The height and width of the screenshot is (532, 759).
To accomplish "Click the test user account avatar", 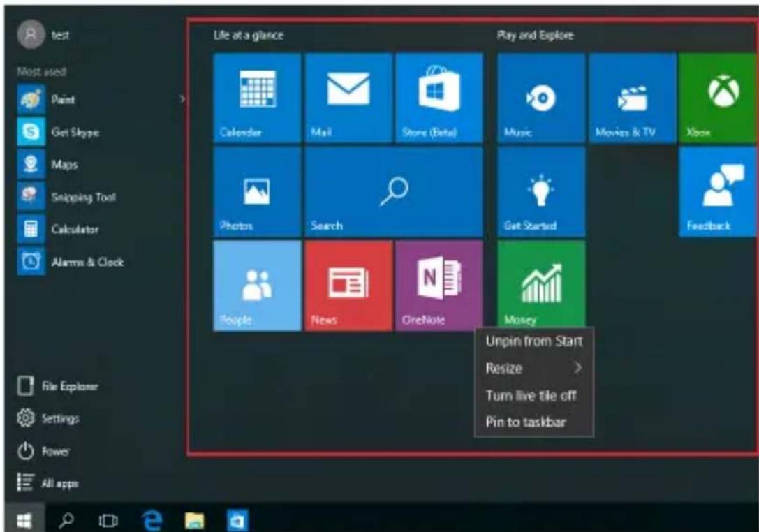I will (31, 34).
